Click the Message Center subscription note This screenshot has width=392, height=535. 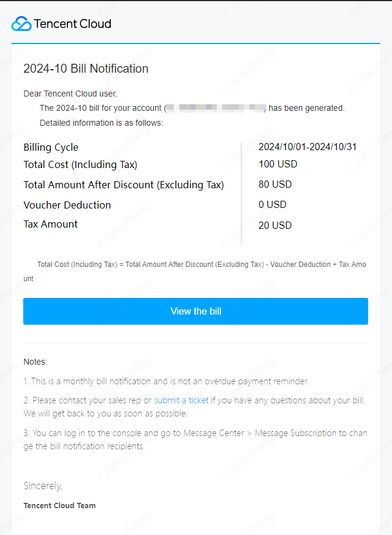[195, 440]
